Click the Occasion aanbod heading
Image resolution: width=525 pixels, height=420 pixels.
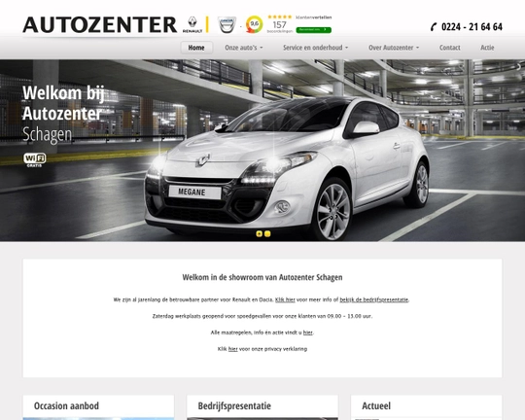pyautogui.click(x=66, y=406)
